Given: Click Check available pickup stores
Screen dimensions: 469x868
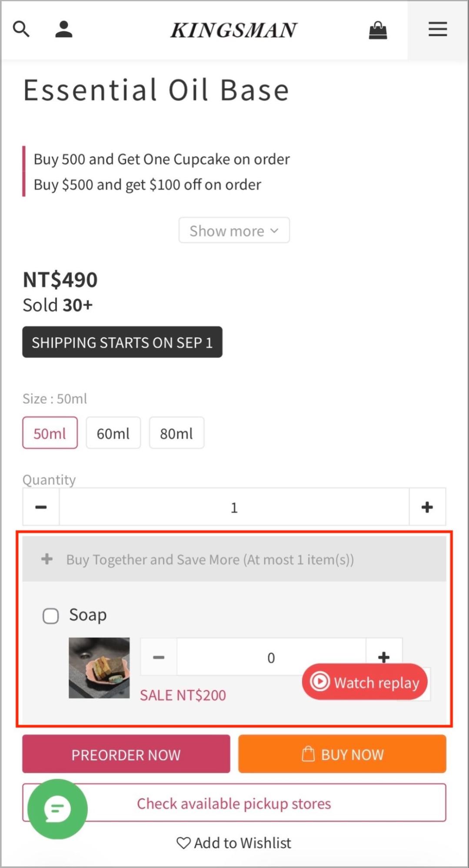Looking at the screenshot, I should [234, 803].
